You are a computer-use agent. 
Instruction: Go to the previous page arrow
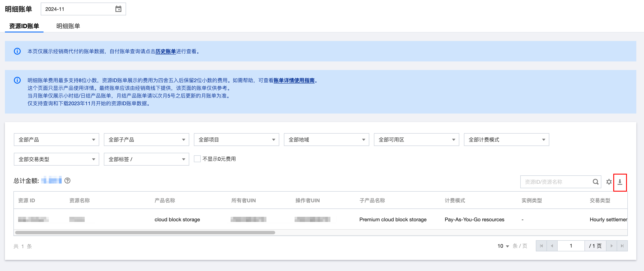coord(552,246)
